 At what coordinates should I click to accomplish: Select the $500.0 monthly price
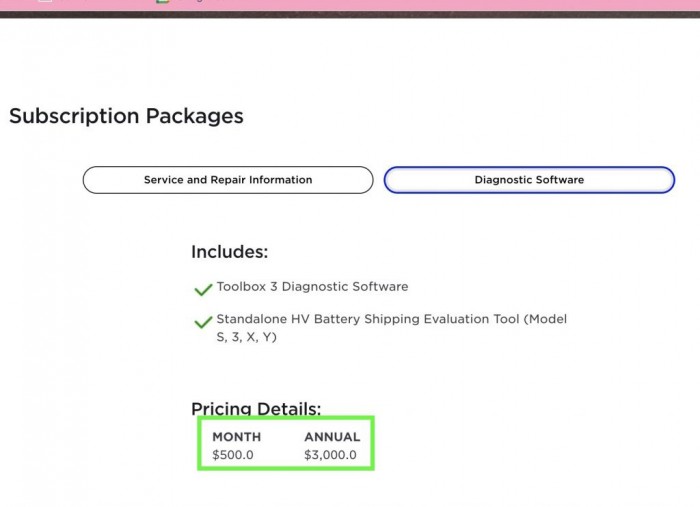(x=233, y=455)
